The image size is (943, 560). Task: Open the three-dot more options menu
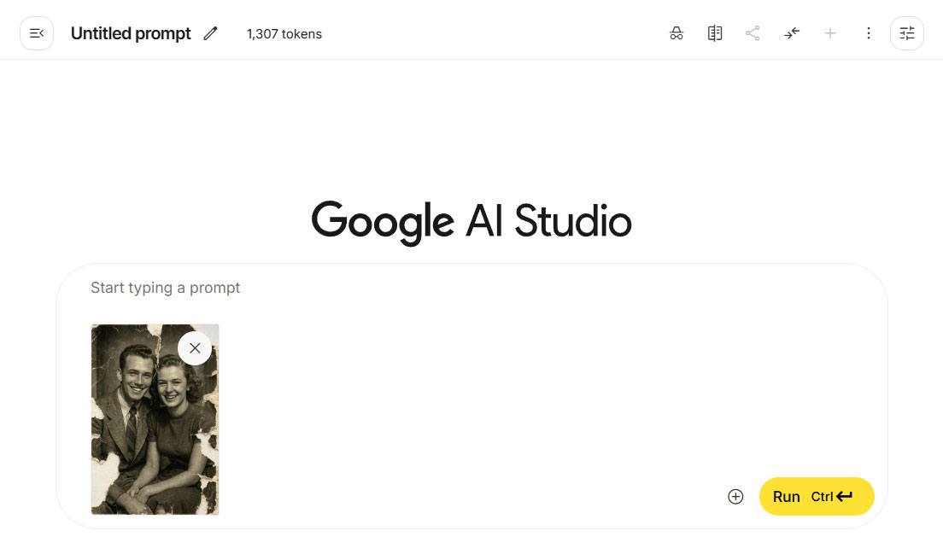[868, 33]
